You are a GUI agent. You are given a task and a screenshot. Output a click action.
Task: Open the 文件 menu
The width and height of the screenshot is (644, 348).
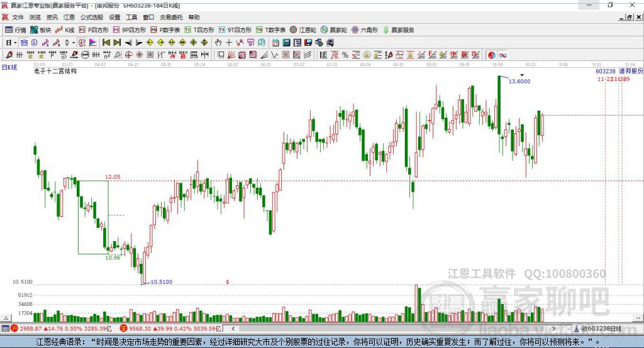point(18,17)
